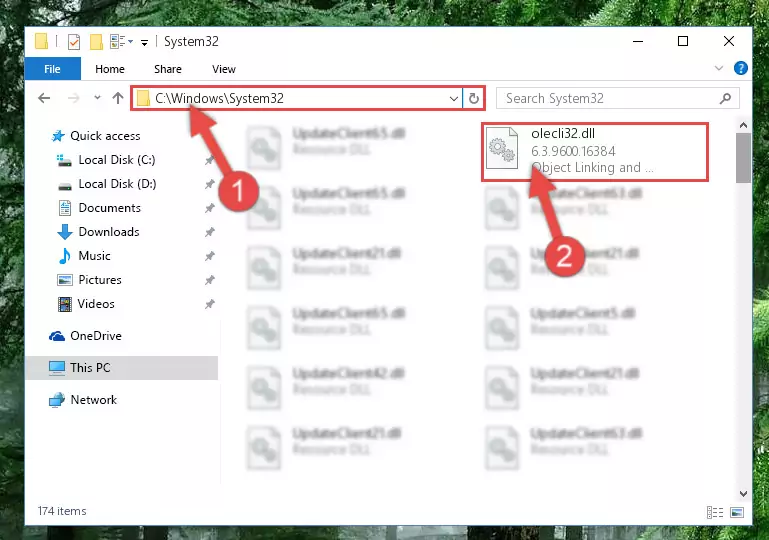Switch to Details view layout
Screen dimensions: 769x540
715,513
